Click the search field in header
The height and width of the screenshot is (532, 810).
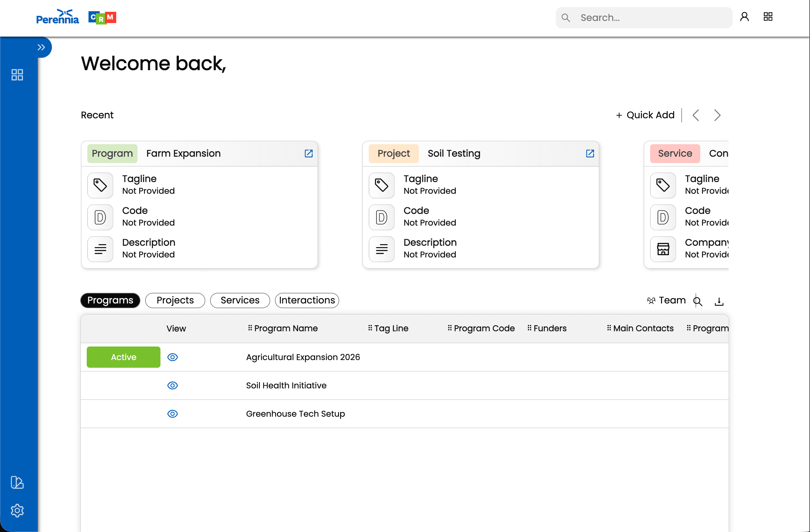tap(644, 18)
